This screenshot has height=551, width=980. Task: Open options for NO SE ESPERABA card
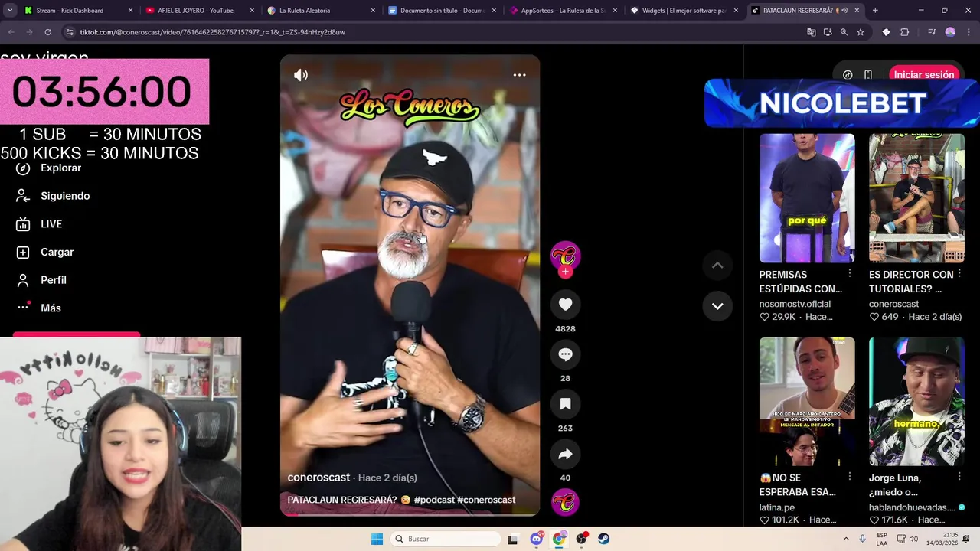[x=850, y=477]
